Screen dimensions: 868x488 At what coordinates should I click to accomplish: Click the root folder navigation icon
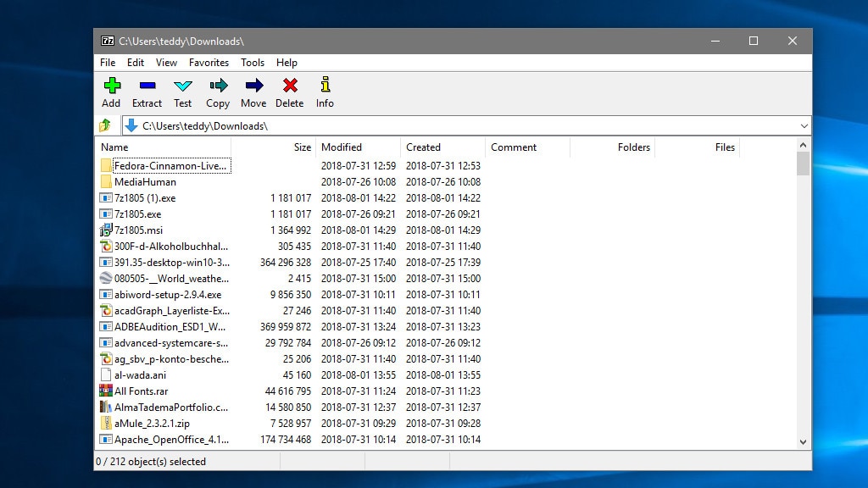click(105, 125)
